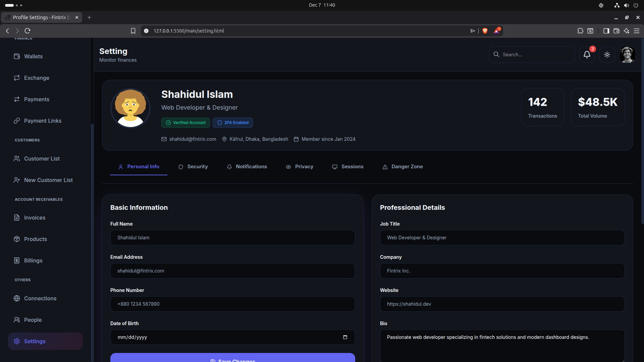The image size is (644, 362).
Task: Open the notifications bell icon
Action: pos(587,55)
